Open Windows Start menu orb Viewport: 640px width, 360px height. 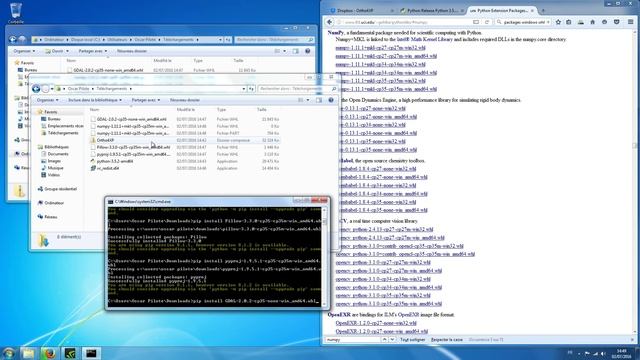pos(9,353)
